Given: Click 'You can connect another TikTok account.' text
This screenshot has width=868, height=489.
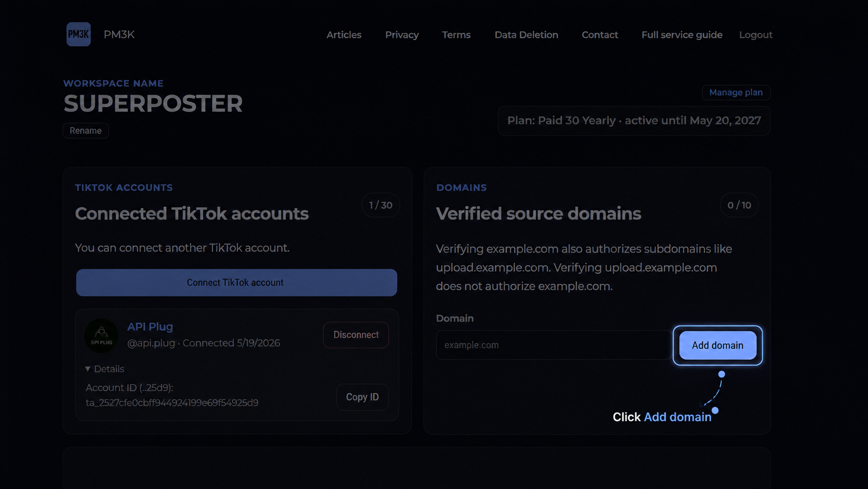Looking at the screenshot, I should tap(182, 248).
